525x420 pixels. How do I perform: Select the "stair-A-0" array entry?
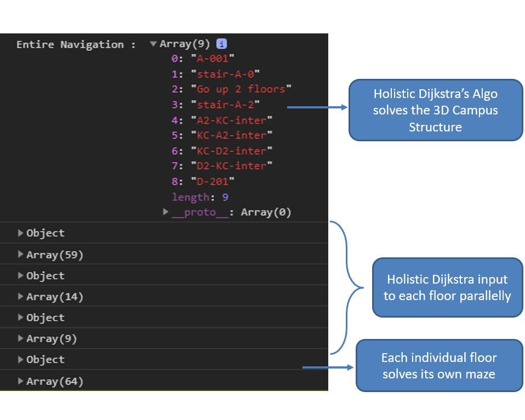coord(225,74)
